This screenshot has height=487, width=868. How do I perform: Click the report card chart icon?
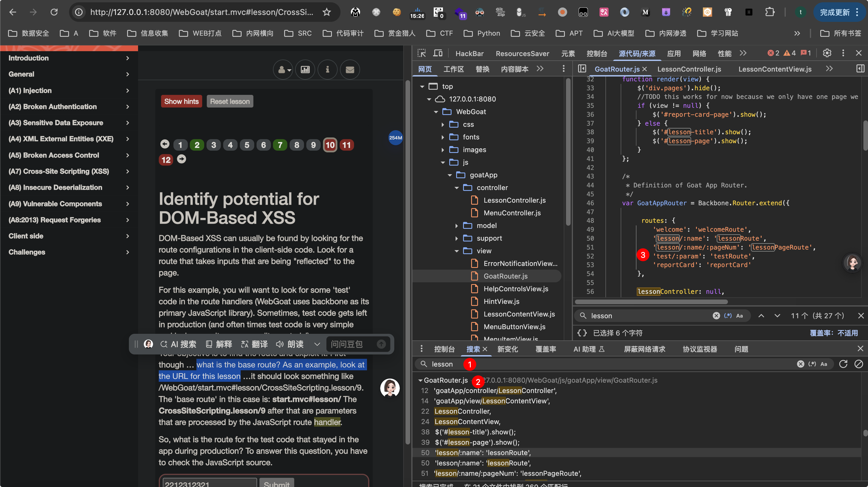tap(305, 69)
